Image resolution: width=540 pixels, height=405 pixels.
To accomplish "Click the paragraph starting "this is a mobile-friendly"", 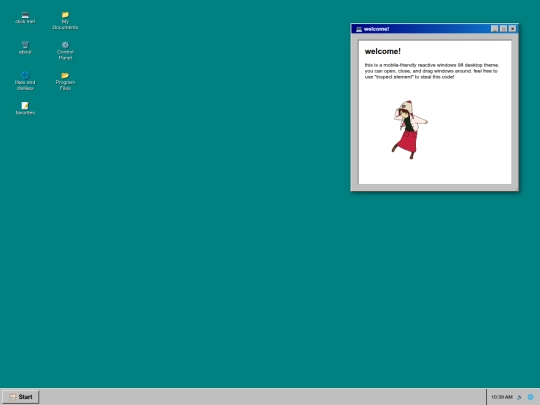I will [432, 71].
